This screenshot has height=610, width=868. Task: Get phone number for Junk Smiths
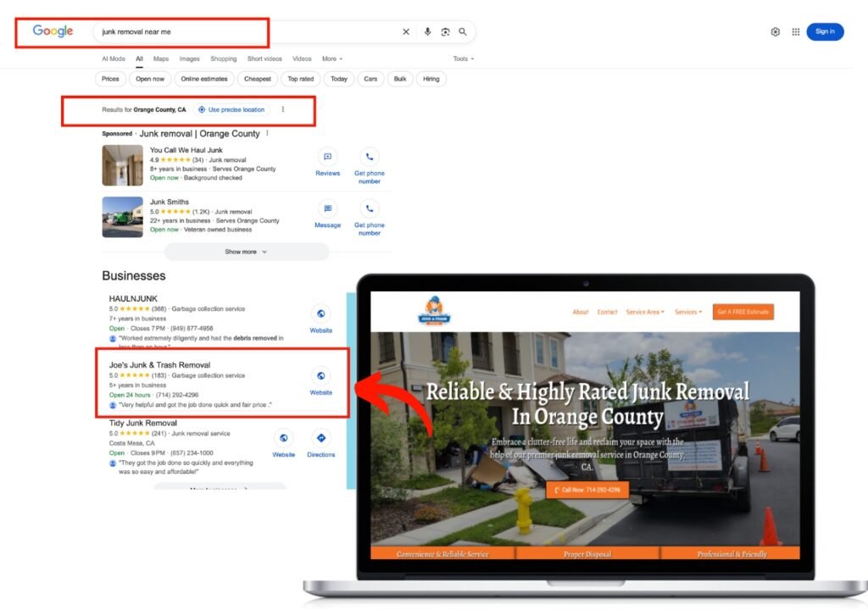coord(370,218)
